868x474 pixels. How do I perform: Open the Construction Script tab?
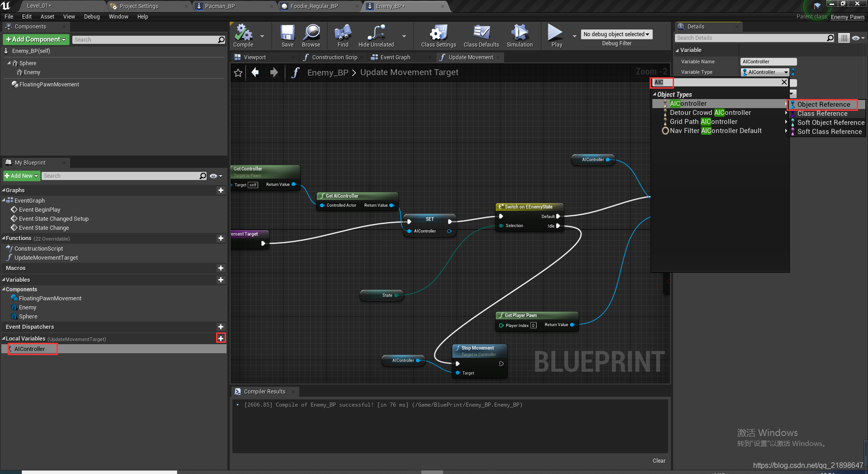click(x=335, y=57)
